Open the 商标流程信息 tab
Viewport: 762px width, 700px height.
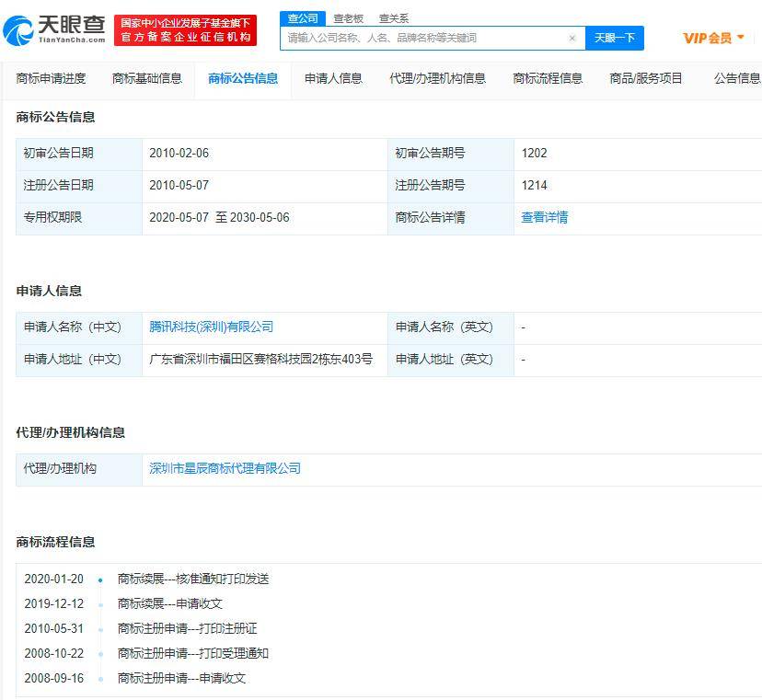coord(548,79)
